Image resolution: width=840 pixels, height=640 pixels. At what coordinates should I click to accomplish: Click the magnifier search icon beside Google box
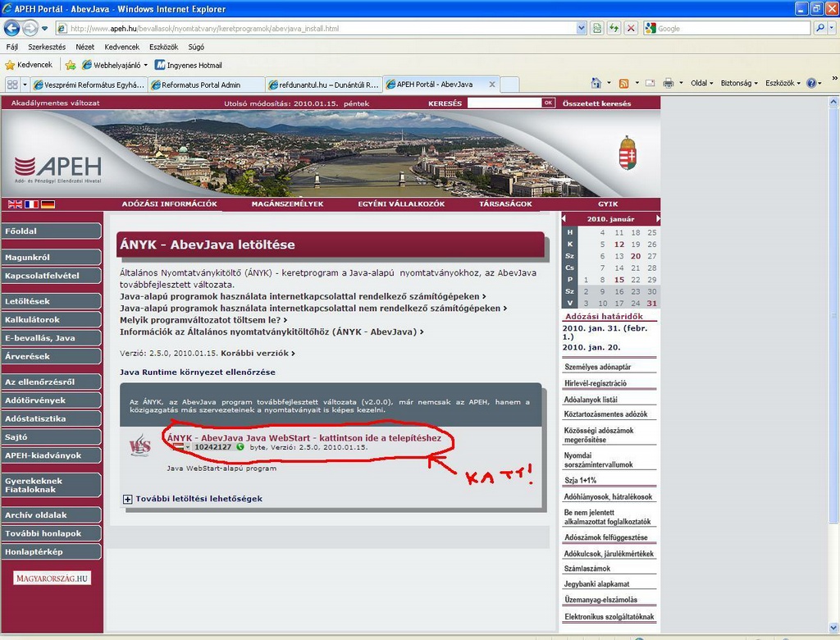[819, 29]
